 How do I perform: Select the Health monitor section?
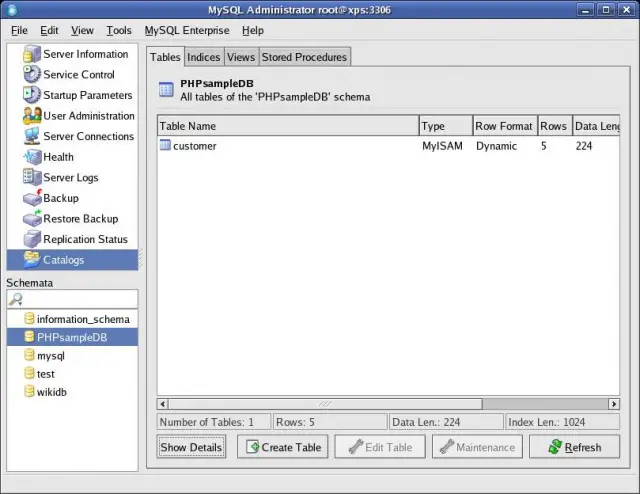point(58,157)
